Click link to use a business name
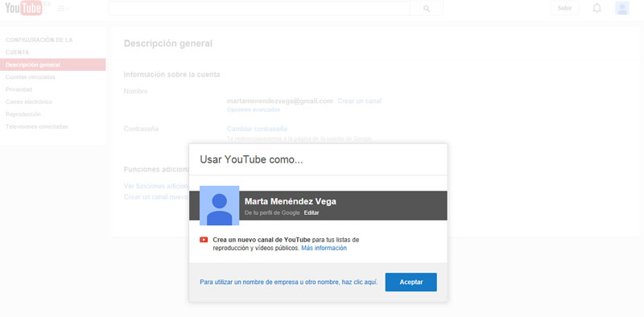Image resolution: width=644 pixels, height=317 pixels. [289, 282]
